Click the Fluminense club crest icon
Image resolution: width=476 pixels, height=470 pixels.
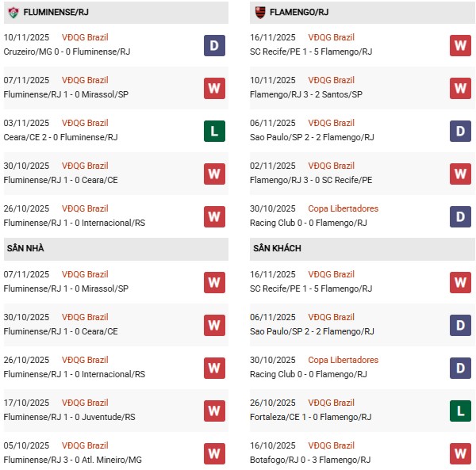tap(13, 13)
